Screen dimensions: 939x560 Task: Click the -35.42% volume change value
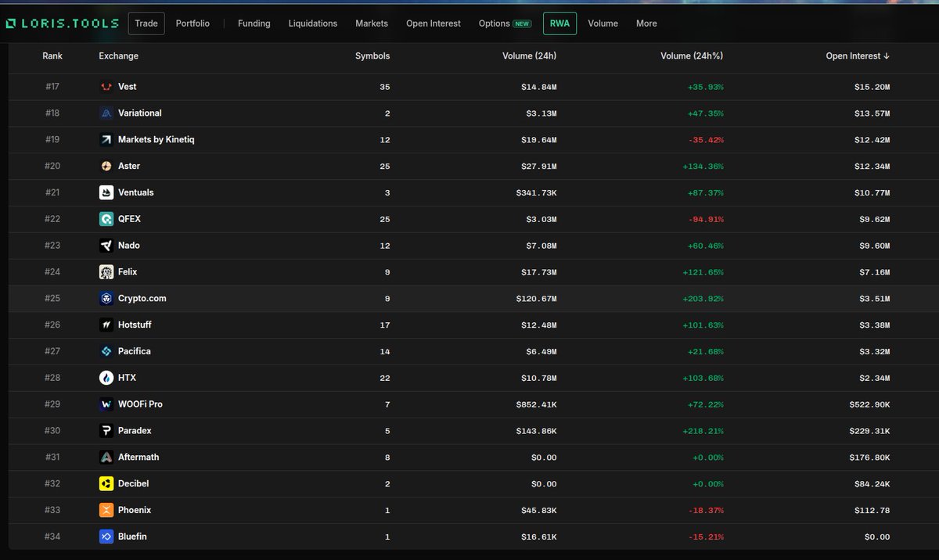(x=706, y=140)
